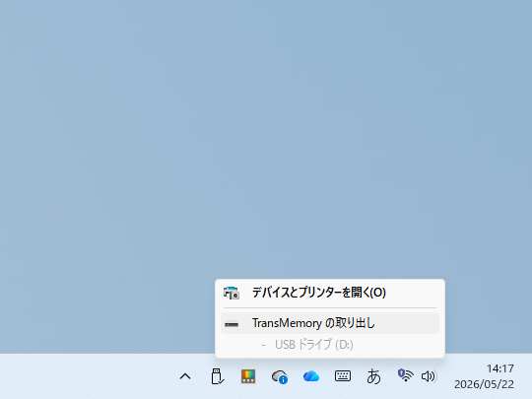Select TransMemory の取り出し eject option

click(330, 323)
